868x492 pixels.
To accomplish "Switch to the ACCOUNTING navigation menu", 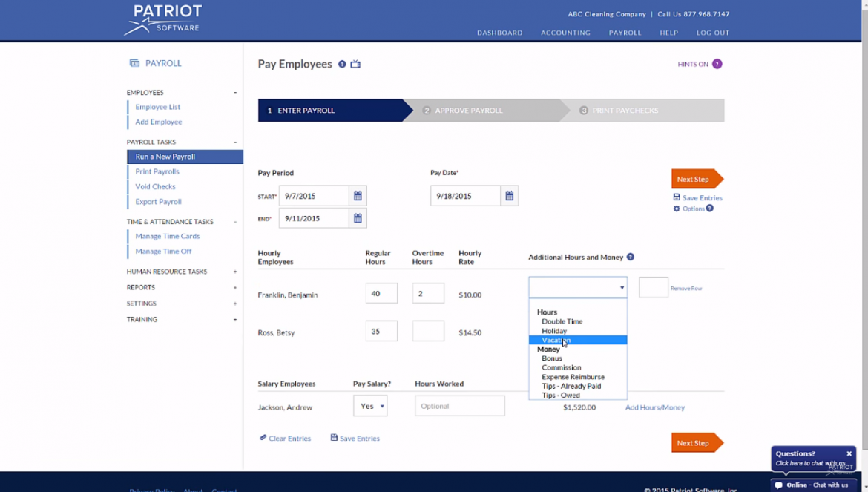I will pos(565,33).
